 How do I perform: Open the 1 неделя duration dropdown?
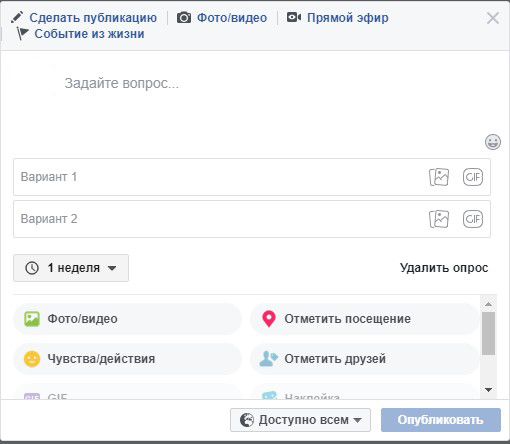(x=71, y=268)
